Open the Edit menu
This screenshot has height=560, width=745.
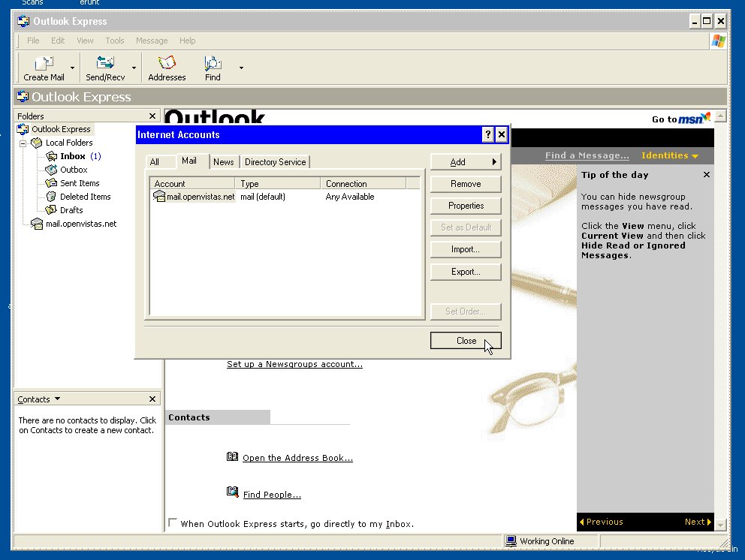pos(58,41)
